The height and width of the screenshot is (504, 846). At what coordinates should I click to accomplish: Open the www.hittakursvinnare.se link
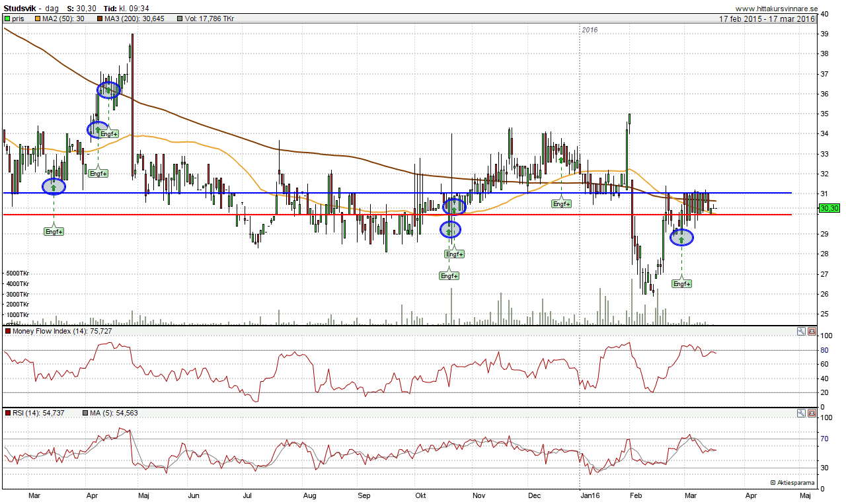777,9
